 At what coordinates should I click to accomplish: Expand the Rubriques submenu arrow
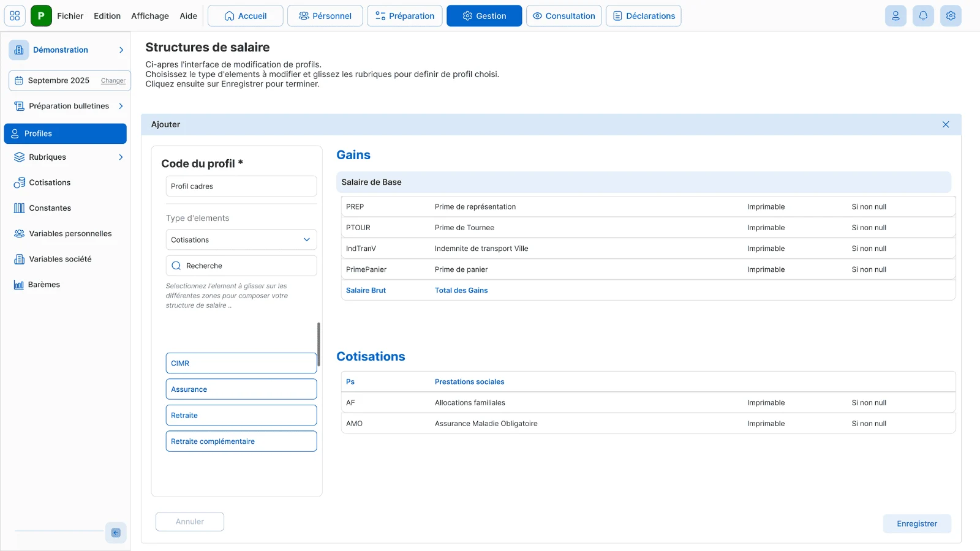click(x=121, y=157)
